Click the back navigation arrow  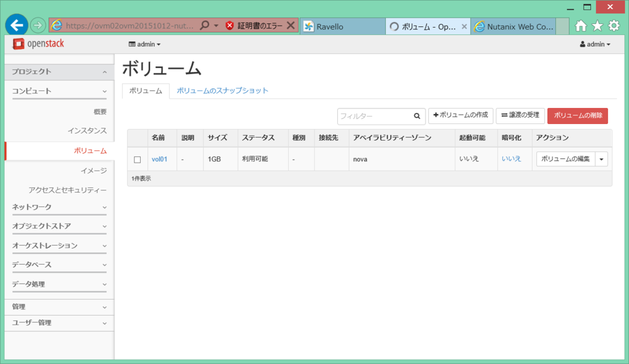(17, 25)
